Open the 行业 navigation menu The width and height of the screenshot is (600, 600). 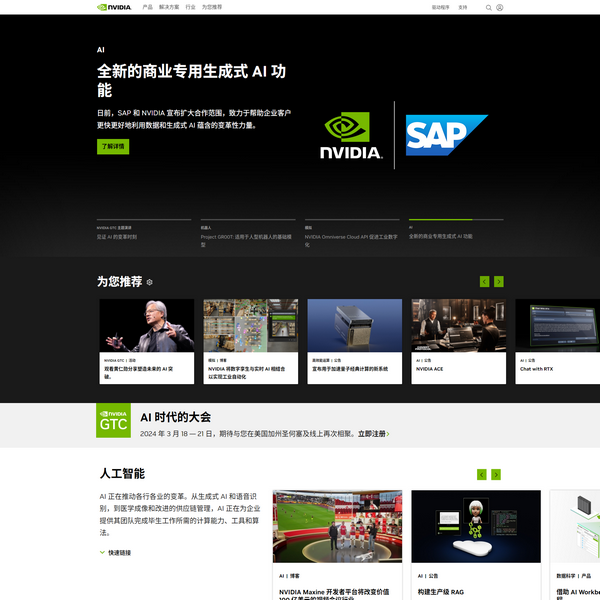[190, 7]
